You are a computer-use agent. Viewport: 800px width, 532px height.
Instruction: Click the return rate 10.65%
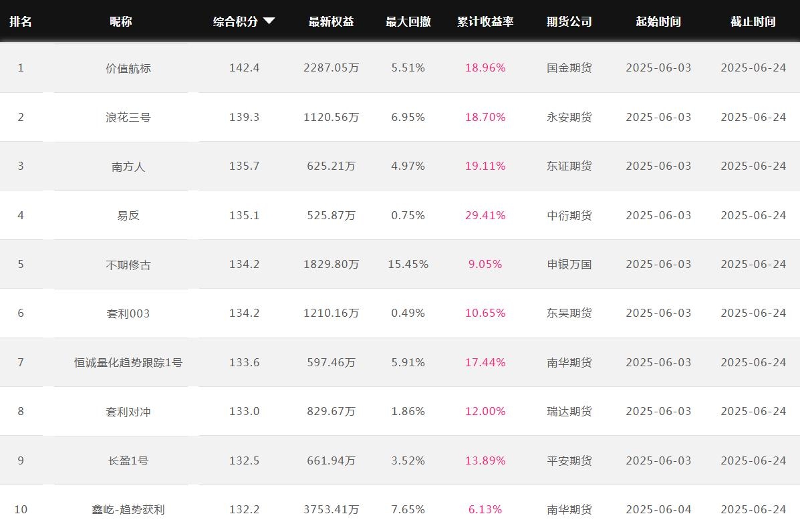(x=485, y=313)
